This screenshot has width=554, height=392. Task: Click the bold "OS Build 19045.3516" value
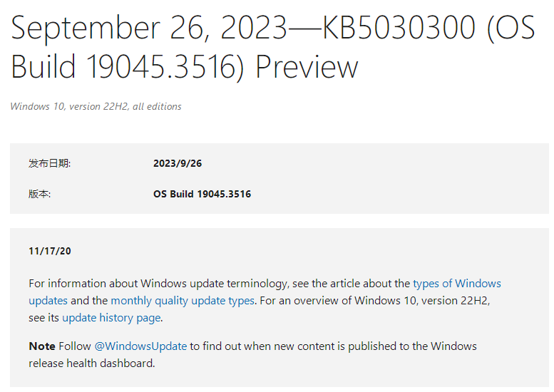[202, 194]
